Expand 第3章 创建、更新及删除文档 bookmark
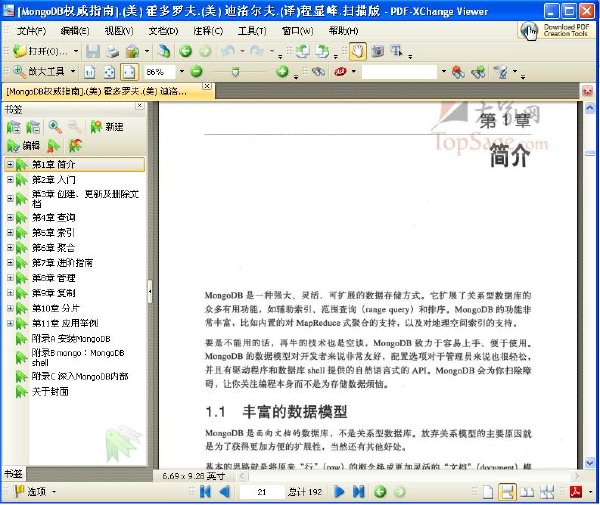The width and height of the screenshot is (600, 505). point(10,199)
